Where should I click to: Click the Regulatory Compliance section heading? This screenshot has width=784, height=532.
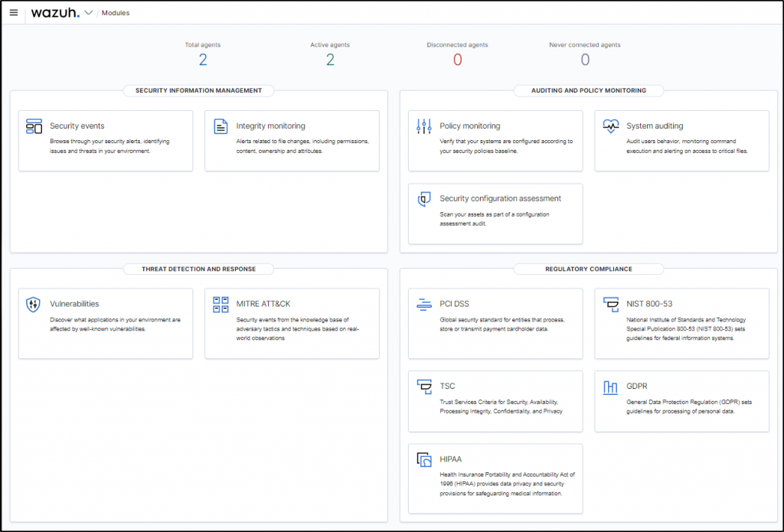click(x=589, y=269)
